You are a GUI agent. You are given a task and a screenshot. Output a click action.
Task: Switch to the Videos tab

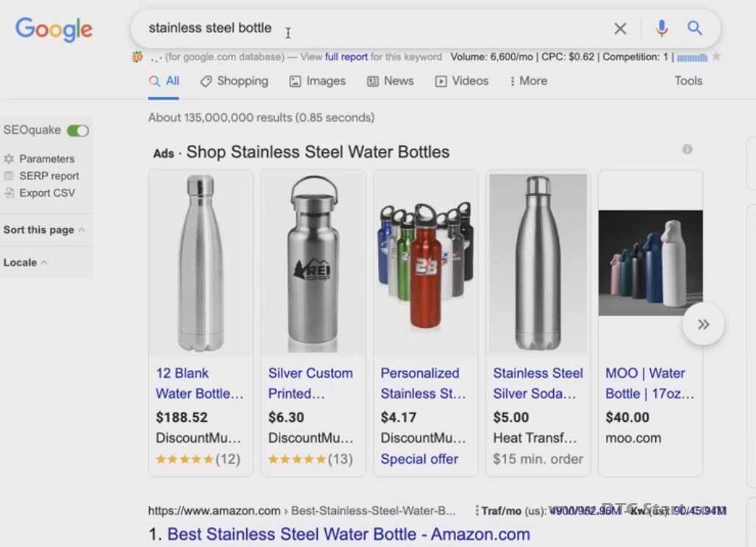click(462, 81)
